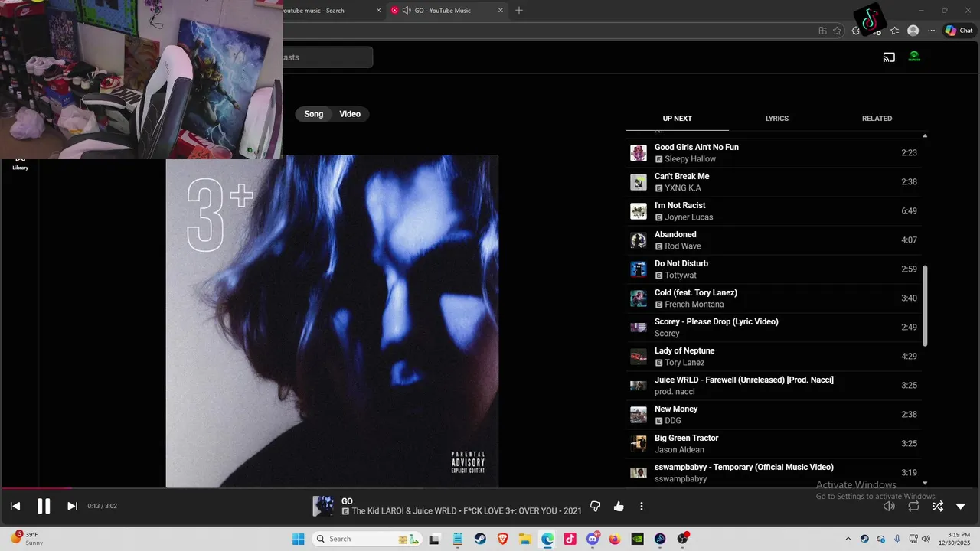The image size is (980, 551).
Task: Open File Explorer from the taskbar
Action: click(525, 539)
